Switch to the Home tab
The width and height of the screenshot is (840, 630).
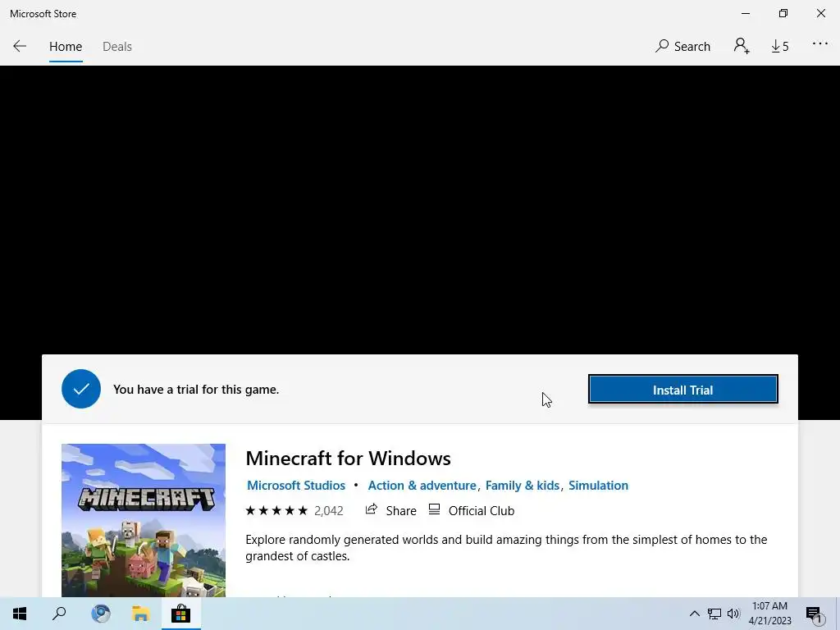point(66,47)
